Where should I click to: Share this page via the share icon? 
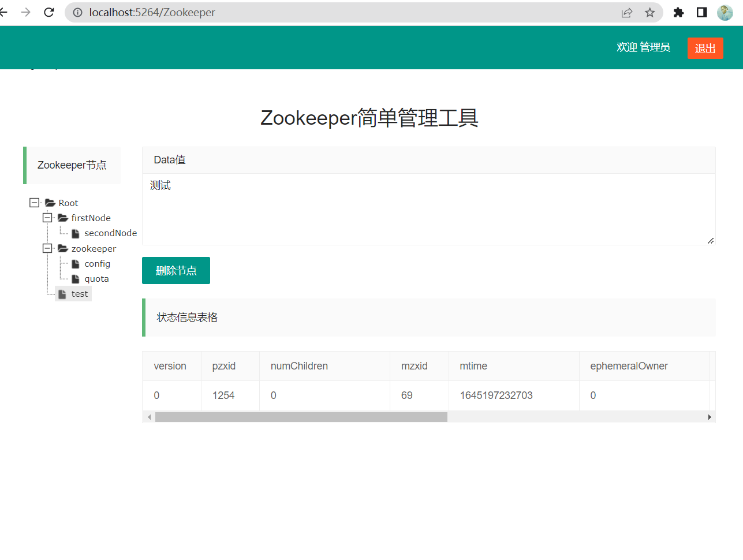pos(627,12)
